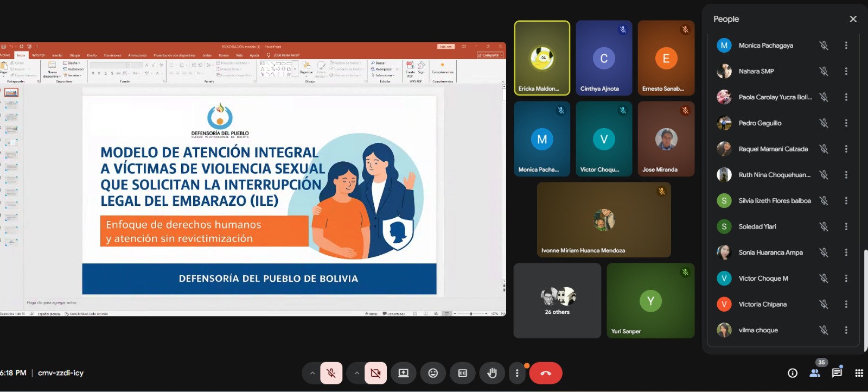
Task: Open the emoji reactions picker
Action: (433, 373)
